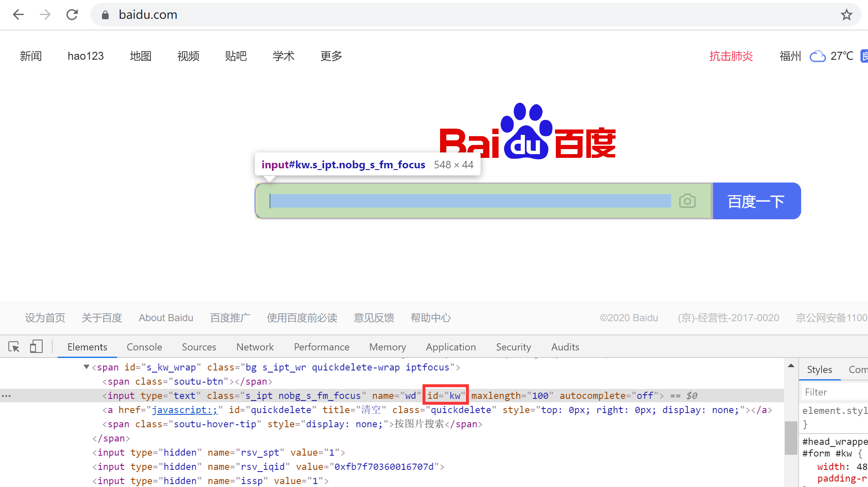Open the About Baidu footer link
The height and width of the screenshot is (487, 868).
[166, 318]
